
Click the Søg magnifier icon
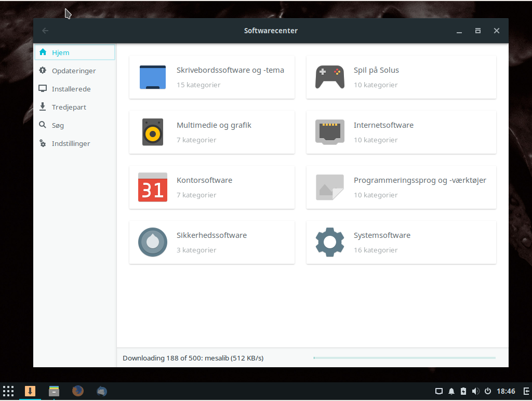coord(43,125)
